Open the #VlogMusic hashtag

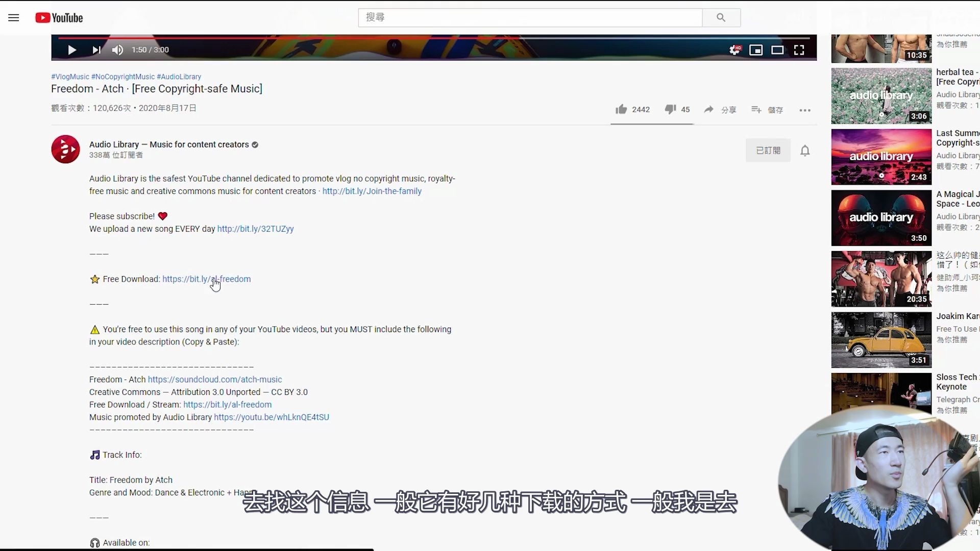(70, 77)
